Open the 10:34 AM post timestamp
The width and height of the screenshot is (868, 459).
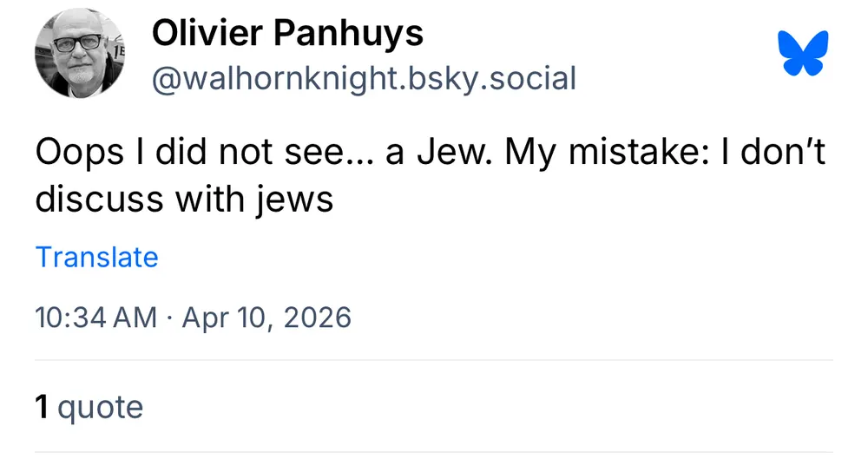(95, 318)
